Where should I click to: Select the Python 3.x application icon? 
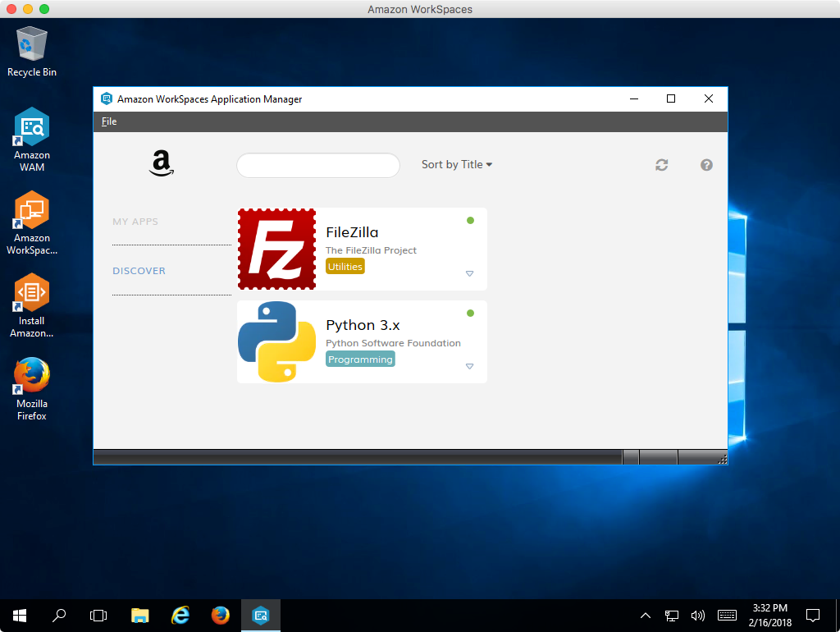pos(276,341)
